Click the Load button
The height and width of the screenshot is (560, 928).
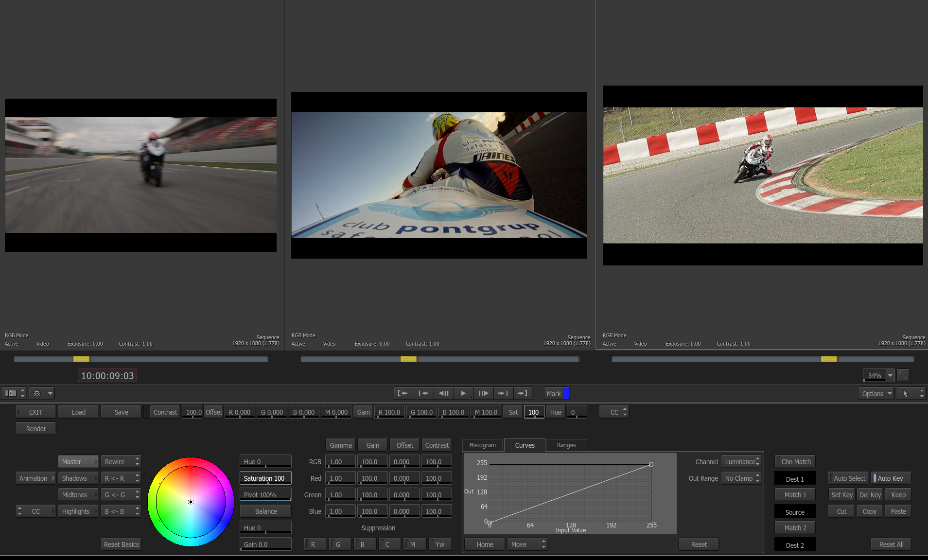78,412
